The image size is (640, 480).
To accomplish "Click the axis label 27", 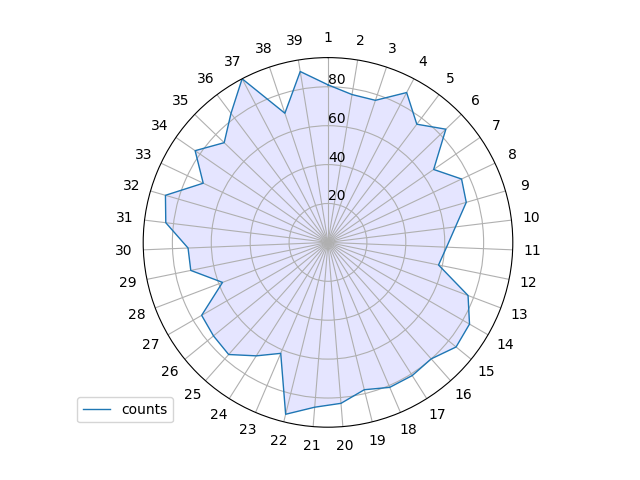I will tap(151, 344).
